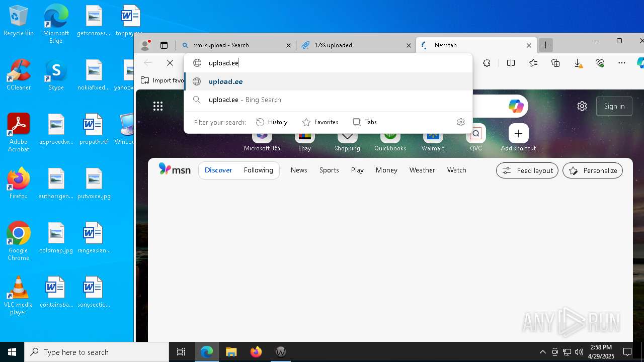Open the Ebay shortcut

304,142
